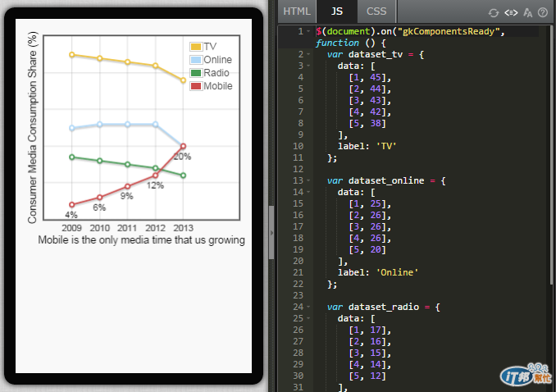Screen dimensions: 556x392
Task: Click the 'dataset_online' variable name in code
Action: tap(386, 180)
